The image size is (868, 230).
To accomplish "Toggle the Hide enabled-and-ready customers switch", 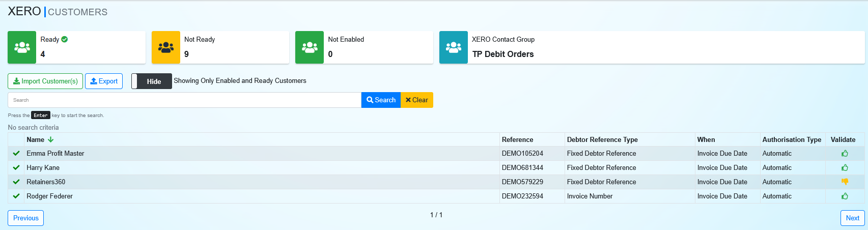I will click(x=152, y=81).
